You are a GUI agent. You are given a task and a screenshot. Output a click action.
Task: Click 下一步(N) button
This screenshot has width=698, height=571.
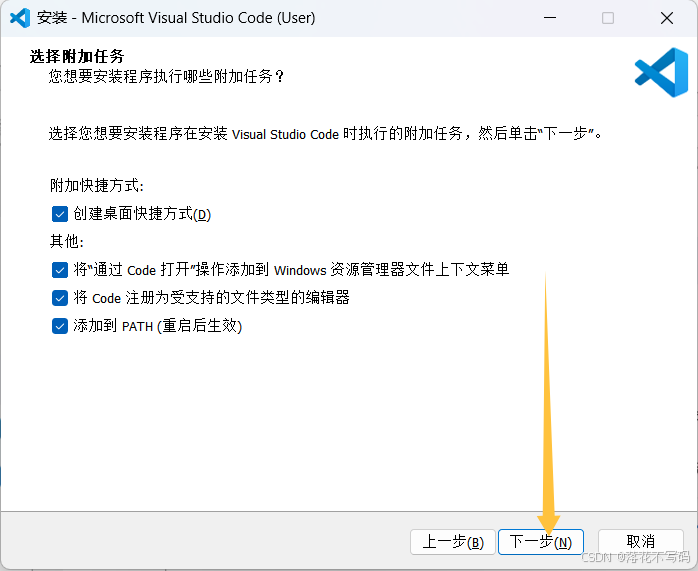point(540,542)
